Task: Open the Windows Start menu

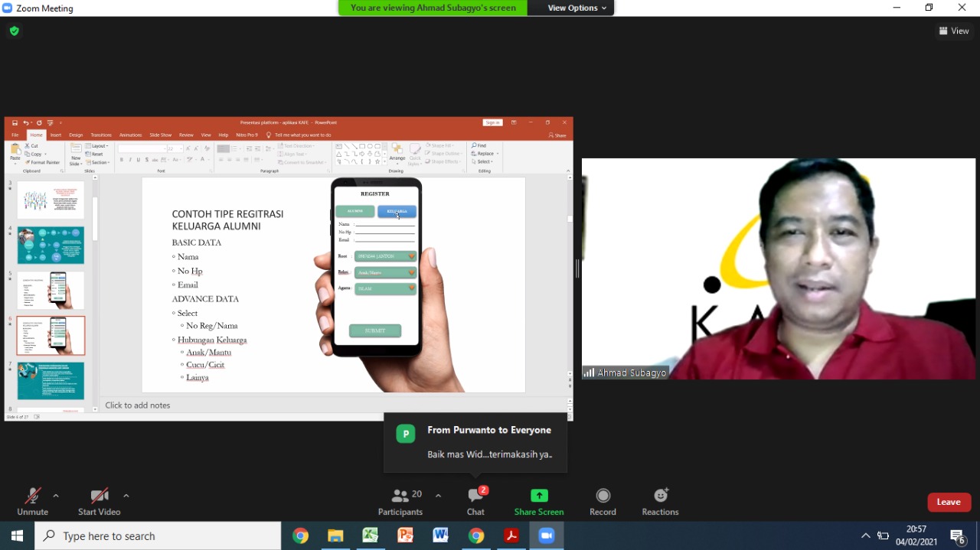Action: (x=17, y=535)
